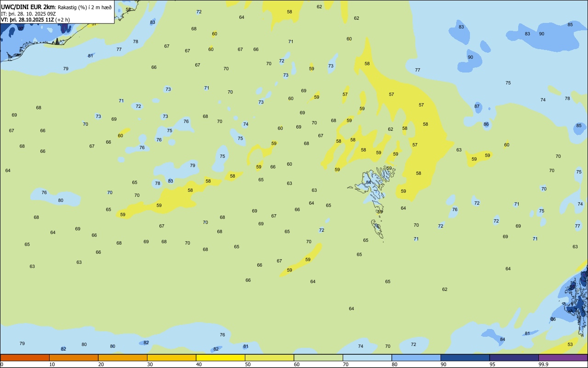Click the 'Rakastig (%) í 2 m hæð' label
Image resolution: width=588 pixels, height=368 pixels.
85,7
